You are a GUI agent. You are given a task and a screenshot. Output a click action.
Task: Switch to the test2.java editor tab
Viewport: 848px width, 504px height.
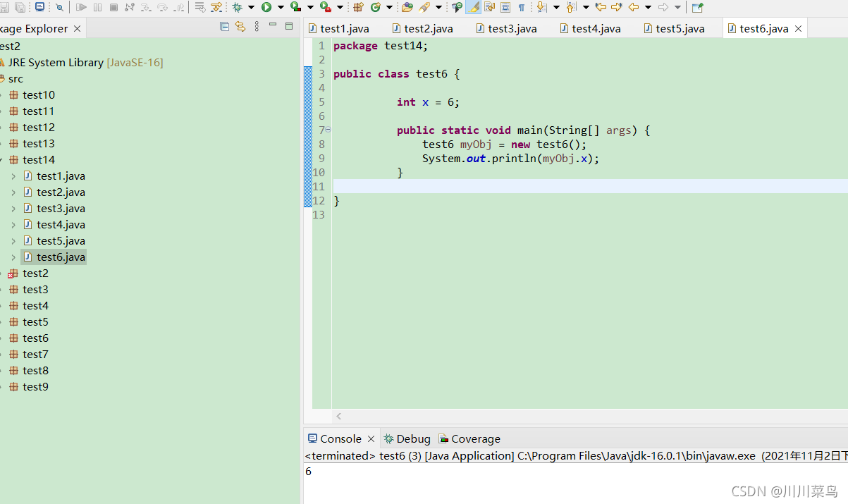[x=422, y=28]
